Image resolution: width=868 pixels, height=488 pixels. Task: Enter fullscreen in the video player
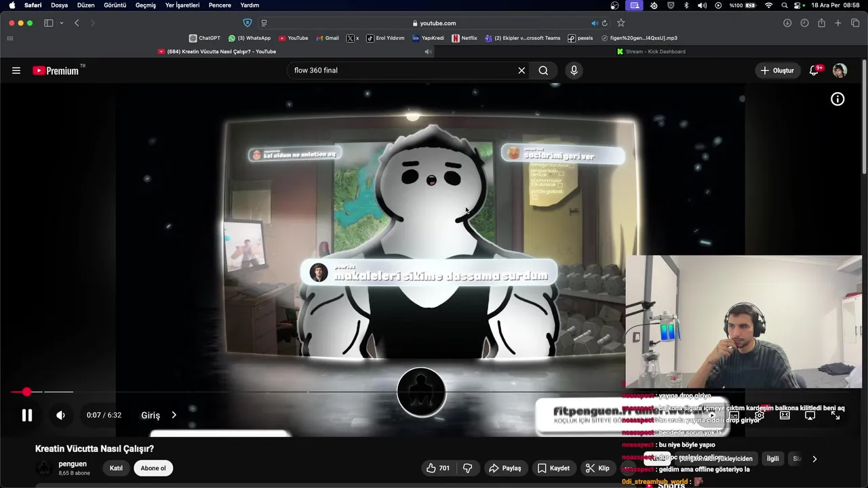click(835, 415)
